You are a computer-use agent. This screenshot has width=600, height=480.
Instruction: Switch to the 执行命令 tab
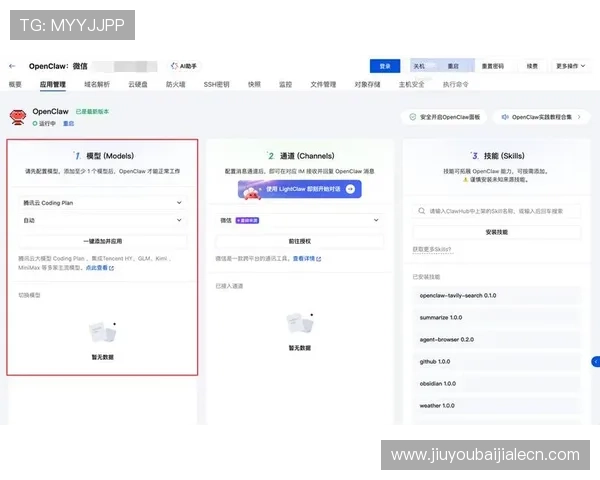click(456, 85)
